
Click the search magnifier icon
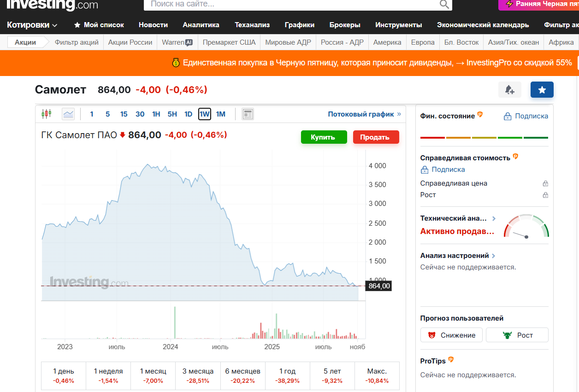[x=444, y=4]
